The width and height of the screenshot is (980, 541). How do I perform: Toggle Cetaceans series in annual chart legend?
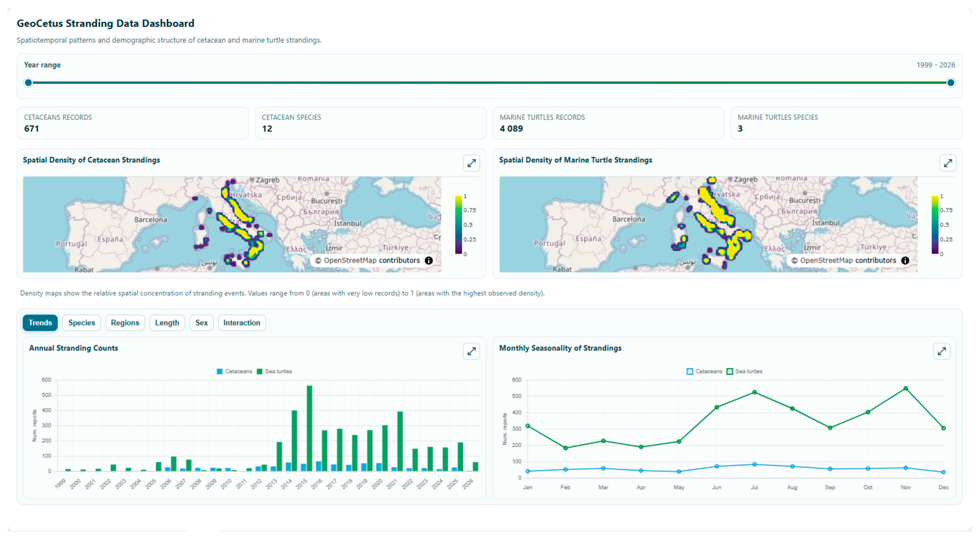click(234, 371)
